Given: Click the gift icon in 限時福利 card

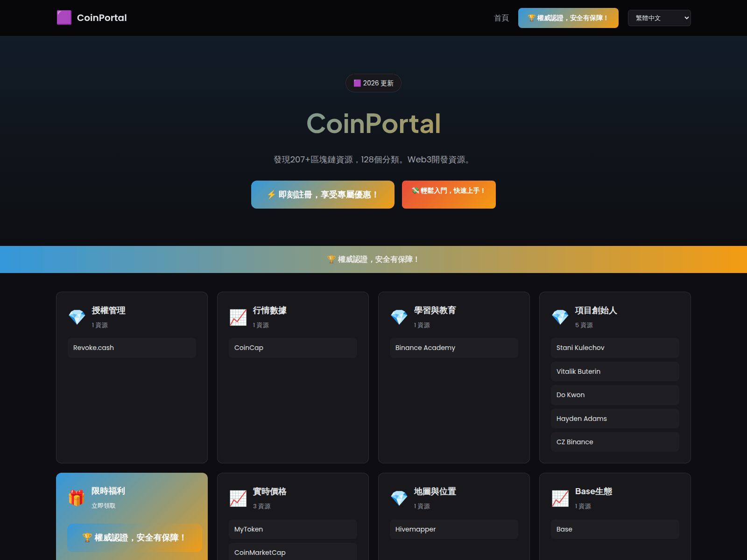Looking at the screenshot, I should tap(77, 498).
